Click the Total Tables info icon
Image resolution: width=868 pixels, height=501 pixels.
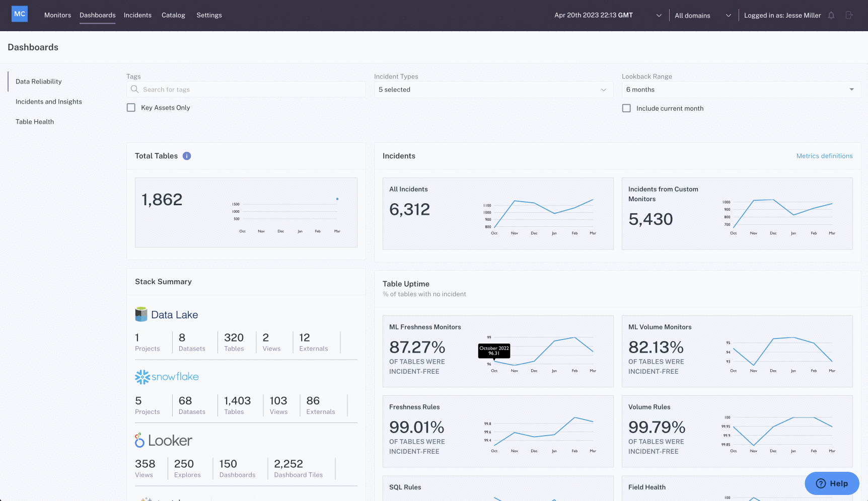coord(187,156)
